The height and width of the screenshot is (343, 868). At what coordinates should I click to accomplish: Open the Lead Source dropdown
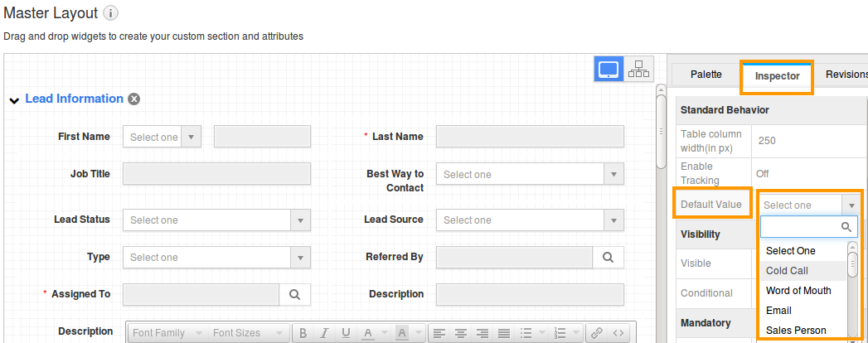tap(530, 220)
